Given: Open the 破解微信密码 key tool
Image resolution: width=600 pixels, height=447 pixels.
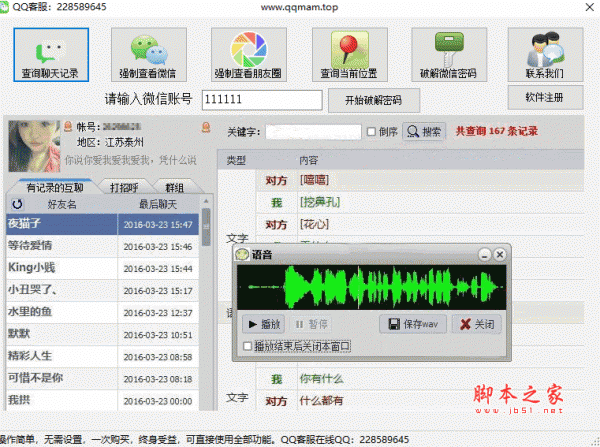Looking at the screenshot, I should [449, 54].
